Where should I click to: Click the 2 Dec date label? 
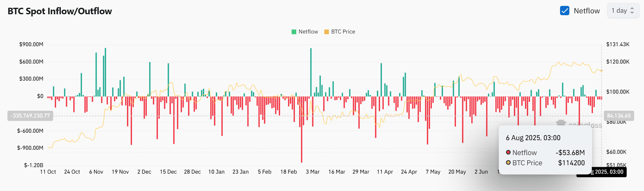point(144,172)
